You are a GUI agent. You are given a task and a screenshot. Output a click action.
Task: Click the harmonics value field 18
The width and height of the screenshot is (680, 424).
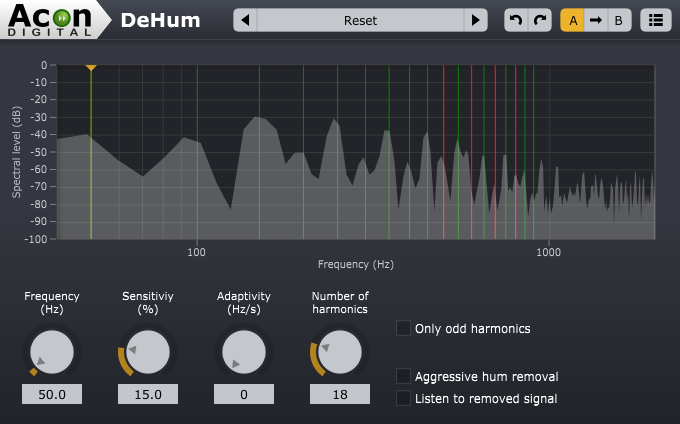[x=340, y=394]
